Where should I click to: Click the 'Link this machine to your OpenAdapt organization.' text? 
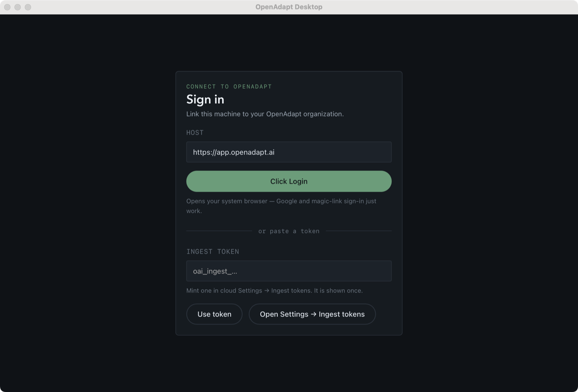pos(265,114)
